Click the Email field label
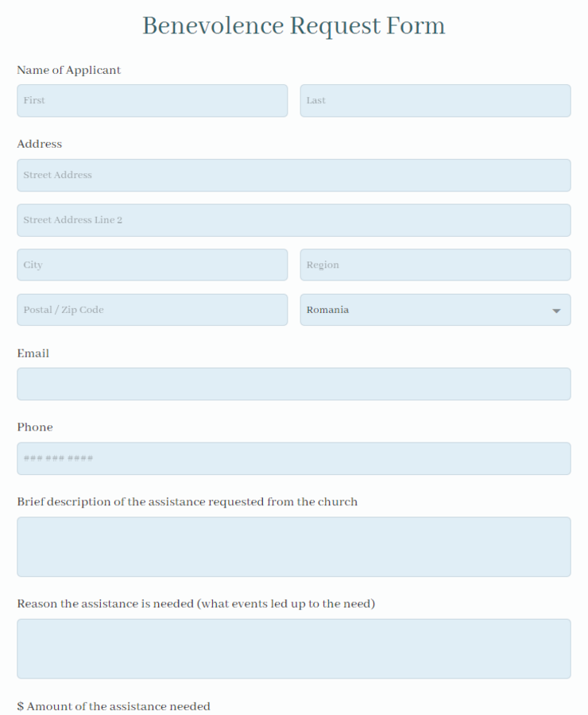 tap(33, 353)
